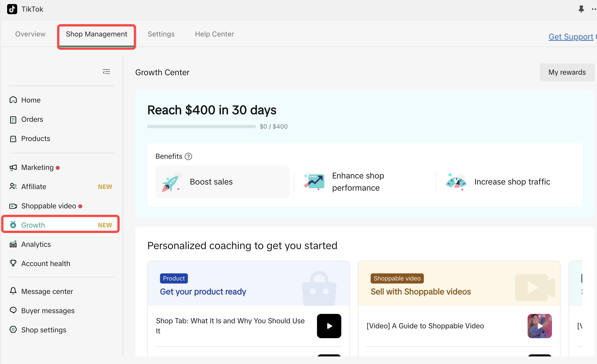The image size is (597, 364).
Task: Open Analytics in the sidebar
Action: [x=36, y=245]
